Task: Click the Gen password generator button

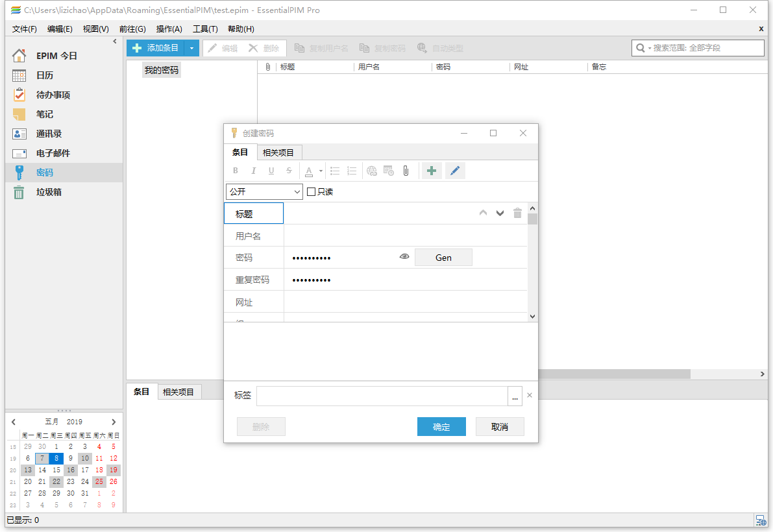Action: click(x=443, y=257)
